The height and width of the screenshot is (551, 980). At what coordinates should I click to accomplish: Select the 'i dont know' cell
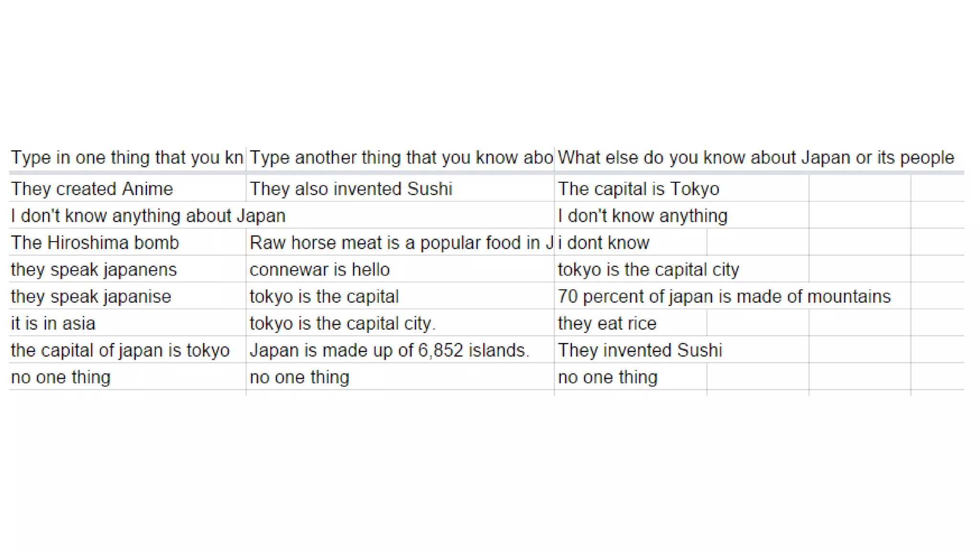[x=630, y=242]
